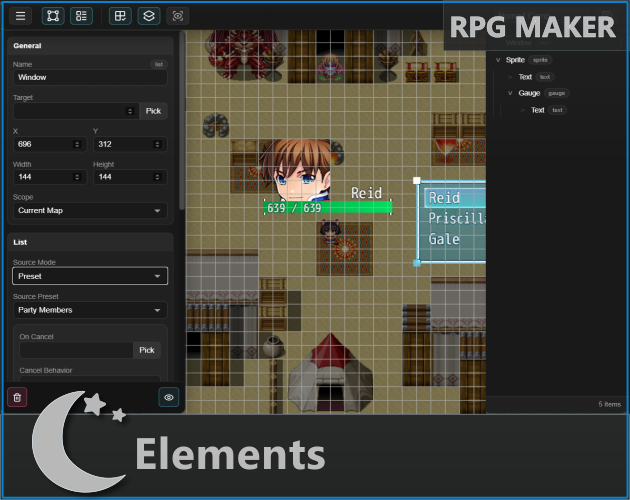This screenshot has height=500, width=630.
Task: Open the Scope dropdown set to Current Map
Action: 90,211
